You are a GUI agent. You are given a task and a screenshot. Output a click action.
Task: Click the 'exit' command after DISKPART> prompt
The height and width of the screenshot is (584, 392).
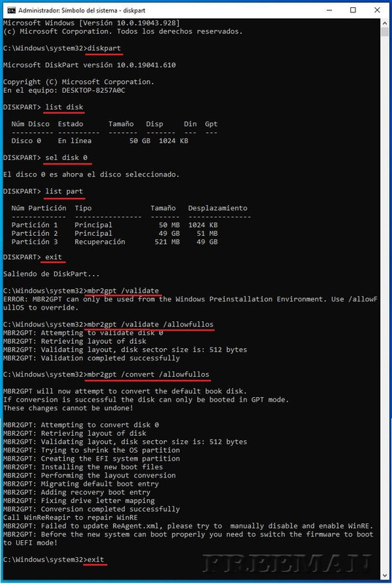coord(53,257)
